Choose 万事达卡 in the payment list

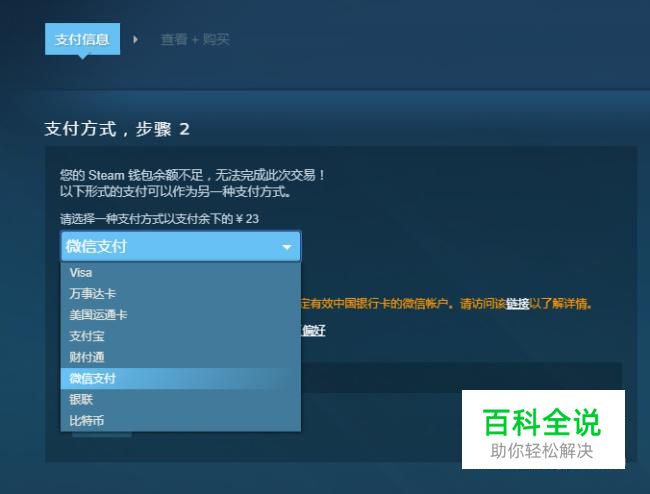pyautogui.click(x=181, y=294)
